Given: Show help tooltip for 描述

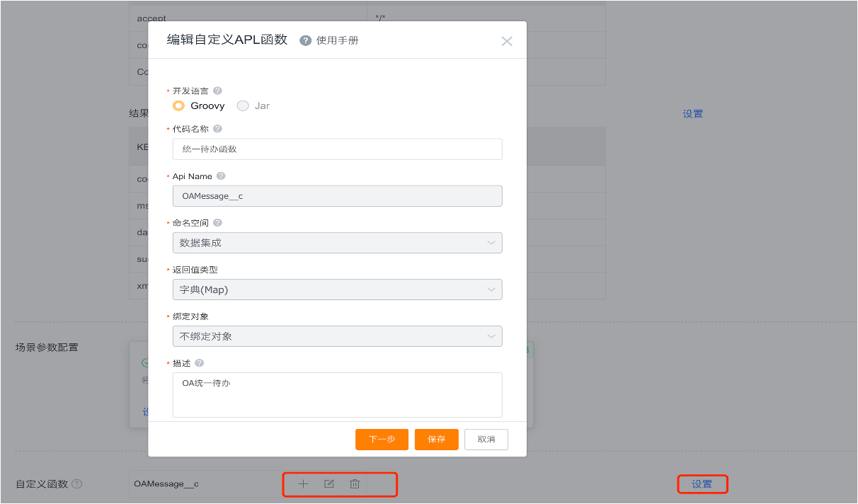Looking at the screenshot, I should click(200, 363).
